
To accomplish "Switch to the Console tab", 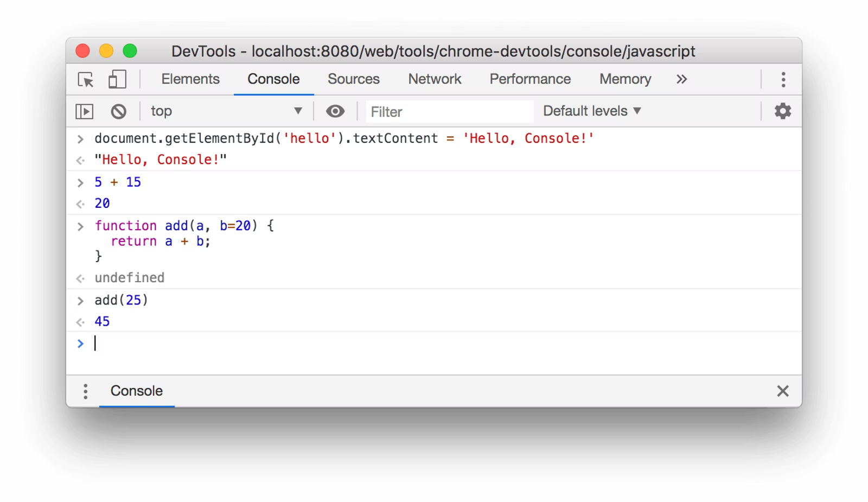I will point(273,79).
